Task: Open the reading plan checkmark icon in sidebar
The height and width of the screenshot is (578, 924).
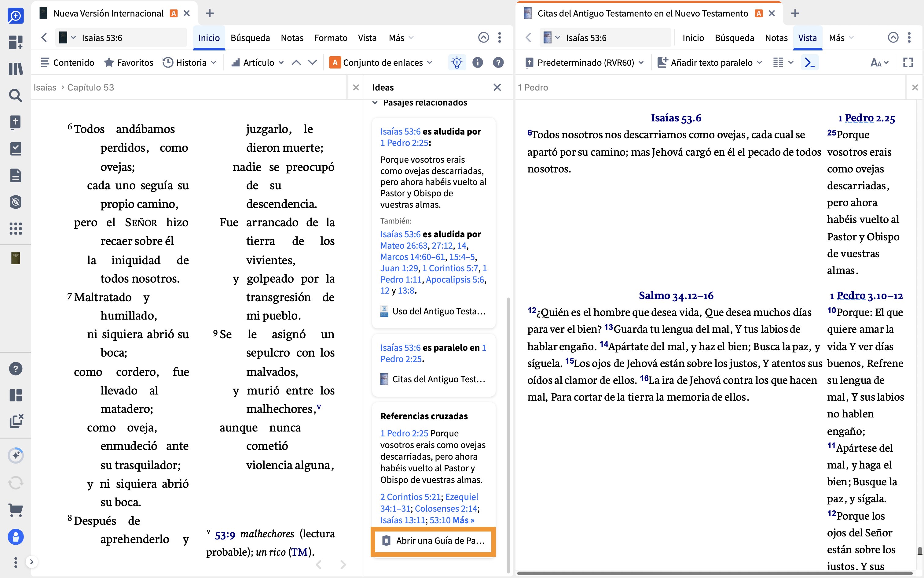Action: (x=16, y=149)
